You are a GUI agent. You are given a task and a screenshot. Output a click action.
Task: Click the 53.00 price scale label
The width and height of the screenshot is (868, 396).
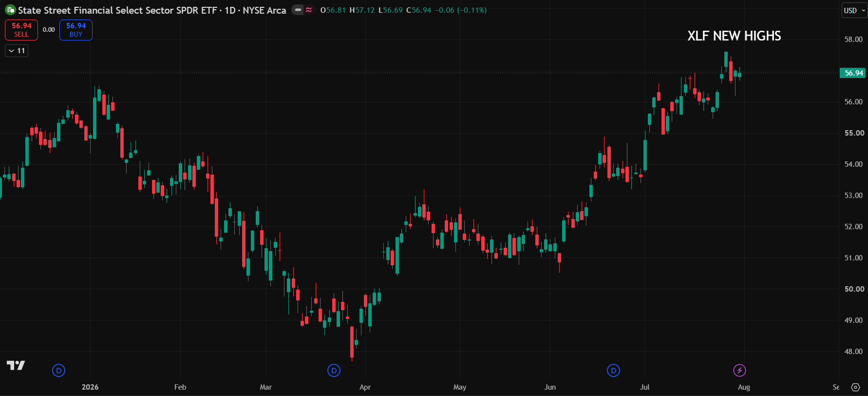(x=853, y=196)
